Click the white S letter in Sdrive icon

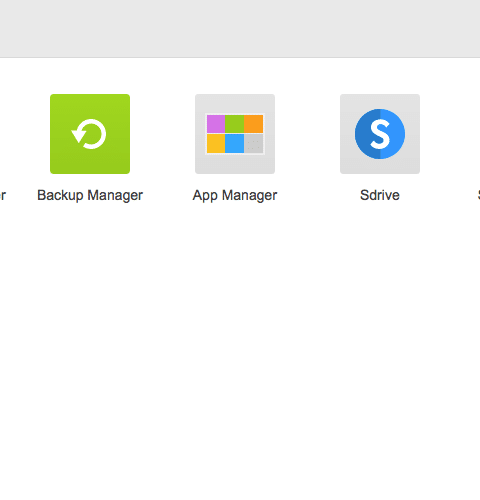(380, 134)
